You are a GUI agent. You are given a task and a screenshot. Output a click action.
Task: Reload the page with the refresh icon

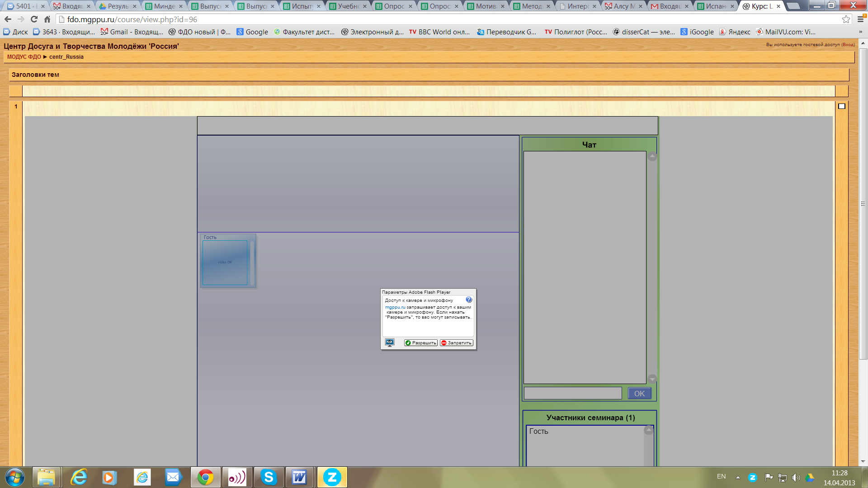point(34,19)
